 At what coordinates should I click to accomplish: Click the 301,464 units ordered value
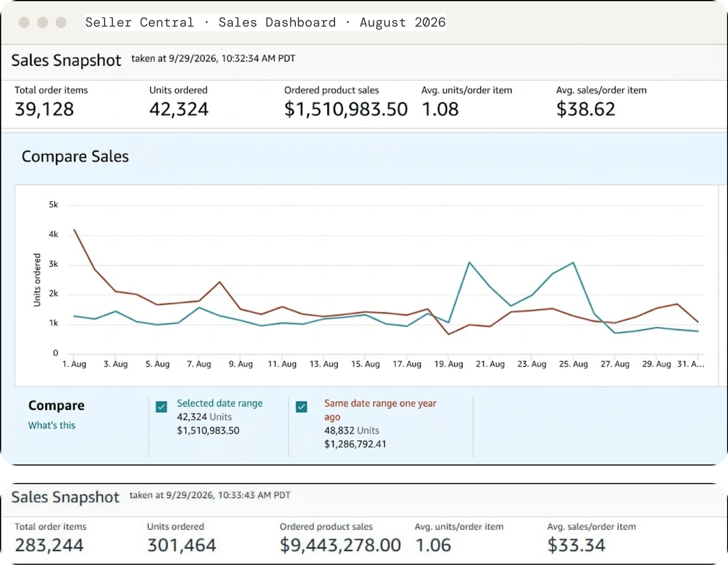point(182,545)
